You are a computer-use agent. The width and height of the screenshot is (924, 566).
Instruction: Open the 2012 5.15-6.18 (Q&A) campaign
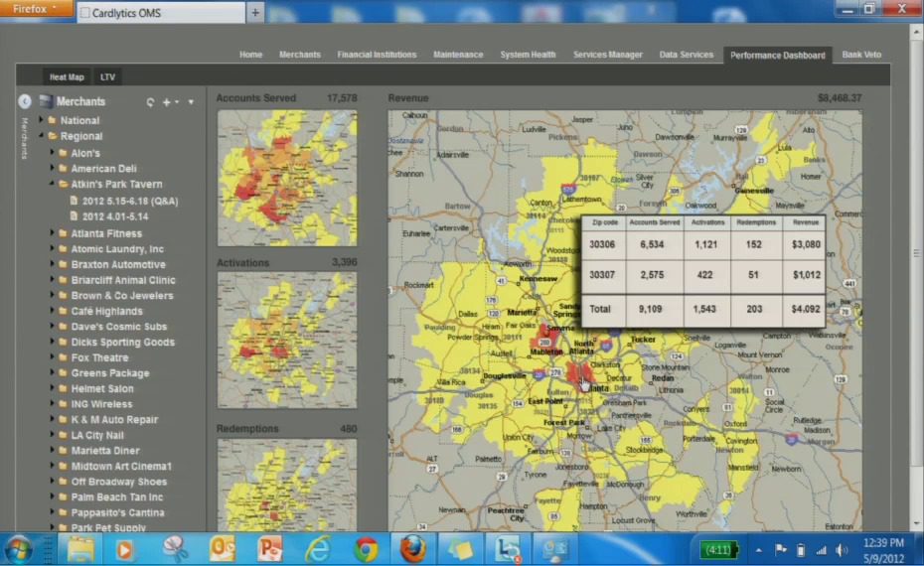(x=129, y=201)
